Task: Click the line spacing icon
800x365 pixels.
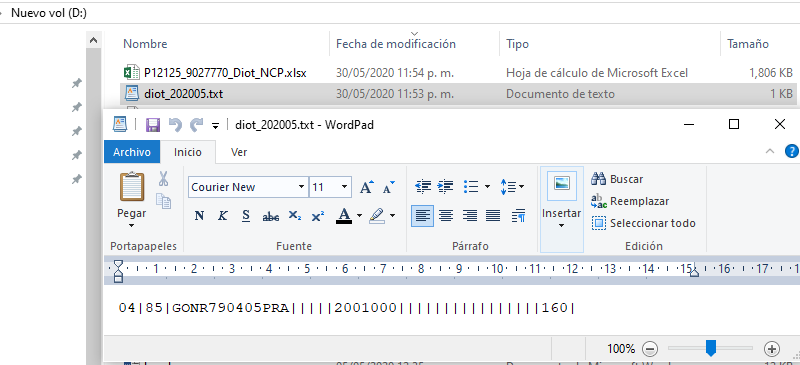Action: 508,187
